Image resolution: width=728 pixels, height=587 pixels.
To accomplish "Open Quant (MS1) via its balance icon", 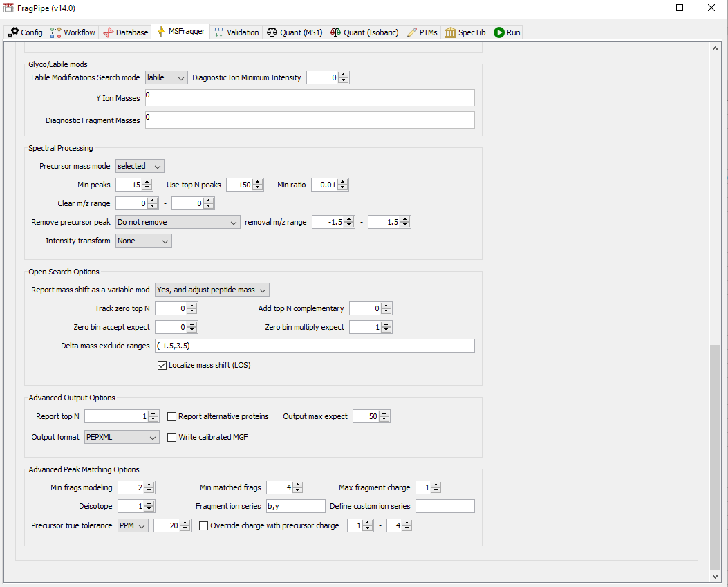I will tap(272, 32).
